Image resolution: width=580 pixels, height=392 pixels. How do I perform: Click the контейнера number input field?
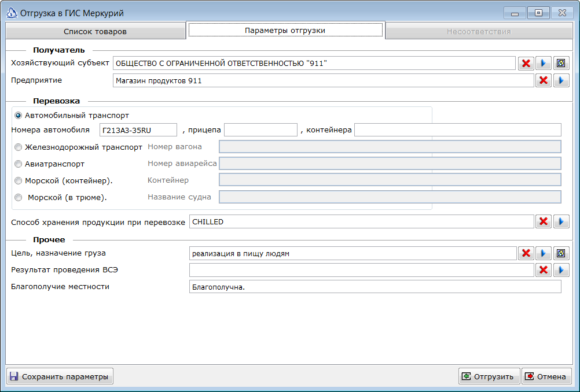(458, 130)
